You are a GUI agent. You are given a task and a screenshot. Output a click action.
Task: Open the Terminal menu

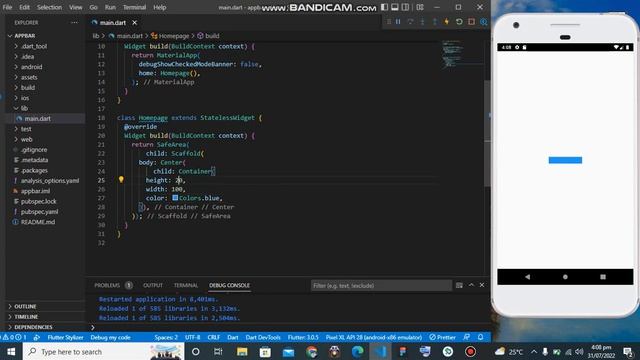(134, 7)
